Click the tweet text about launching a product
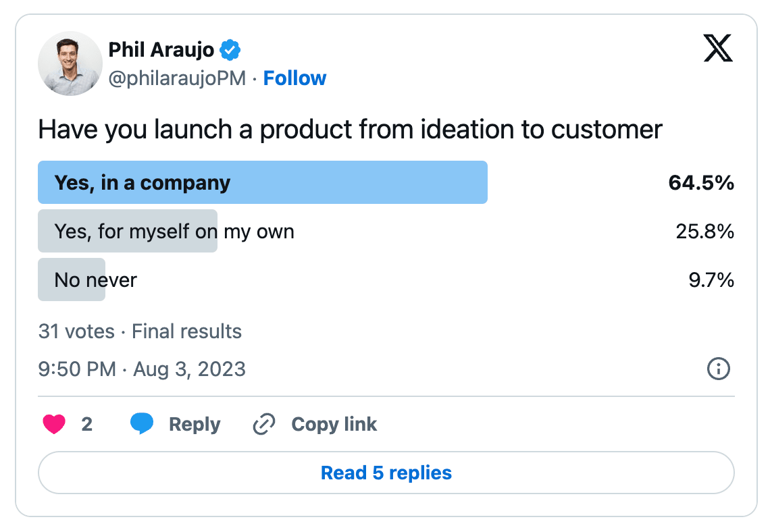This screenshot has height=532, width=770. pos(350,130)
